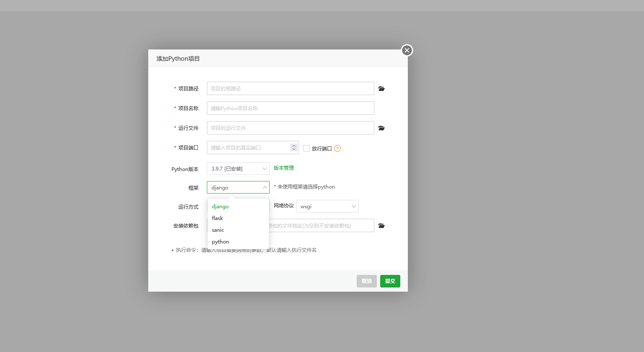
Task: Close the 添加Python项目 dialog
Action: (407, 50)
